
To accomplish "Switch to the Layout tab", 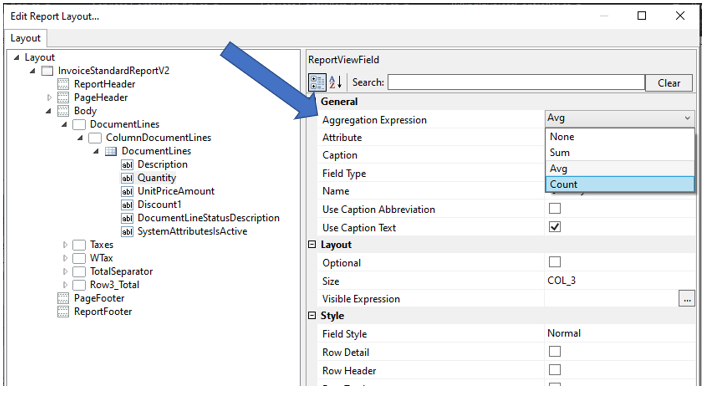I will click(x=26, y=39).
